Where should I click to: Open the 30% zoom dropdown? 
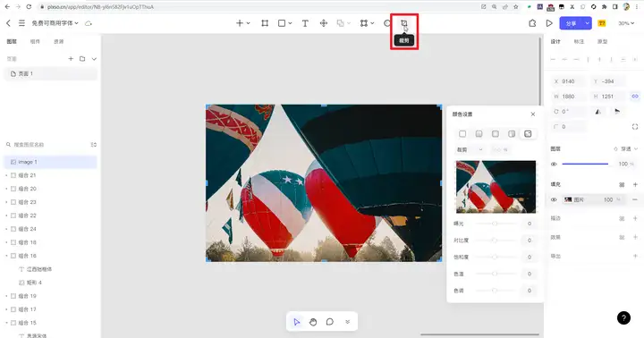[x=627, y=23]
